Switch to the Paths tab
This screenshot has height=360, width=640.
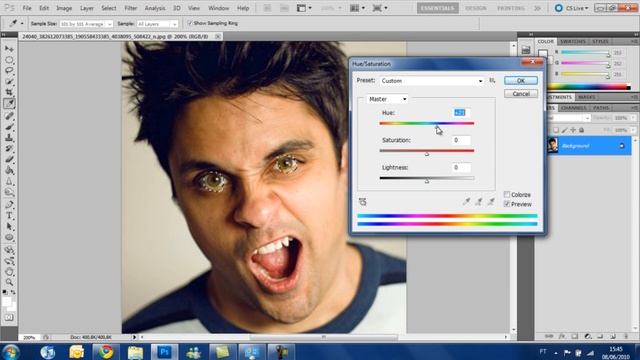click(x=601, y=108)
